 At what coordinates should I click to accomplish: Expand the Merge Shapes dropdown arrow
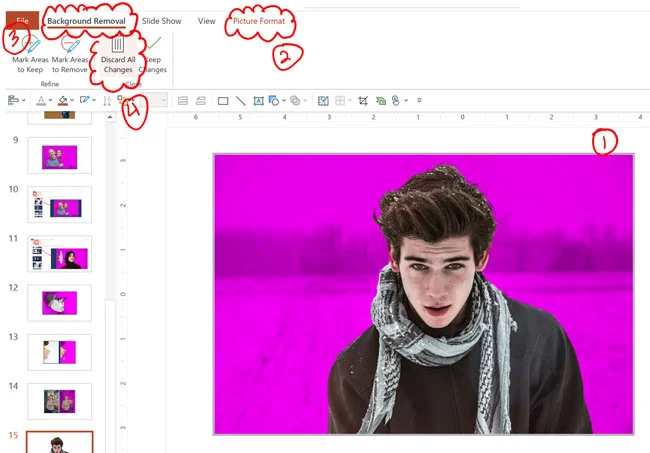(x=306, y=100)
